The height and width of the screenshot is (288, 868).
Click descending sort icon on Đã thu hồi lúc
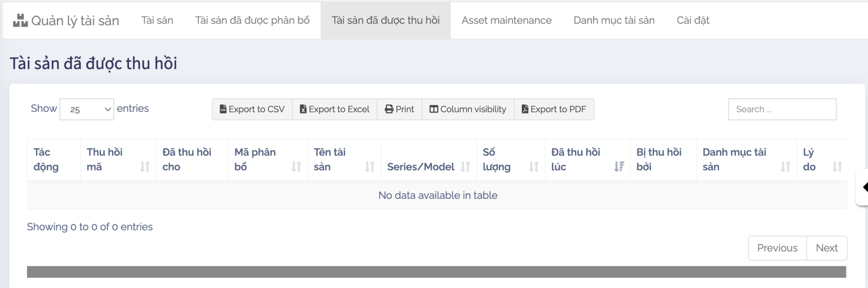618,167
